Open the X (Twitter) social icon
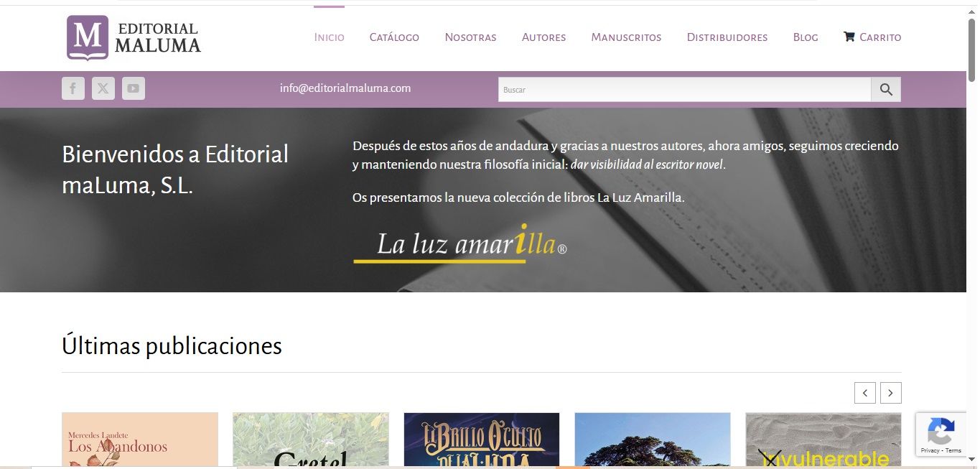Viewport: 980px width, 469px height. tap(103, 88)
